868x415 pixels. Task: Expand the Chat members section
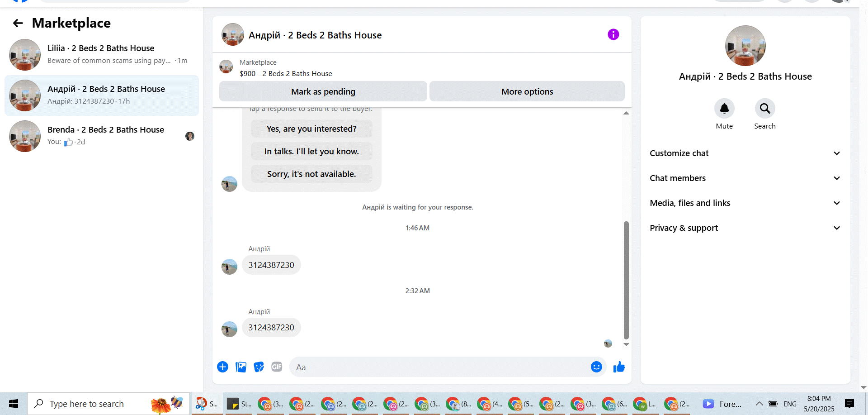[745, 178]
